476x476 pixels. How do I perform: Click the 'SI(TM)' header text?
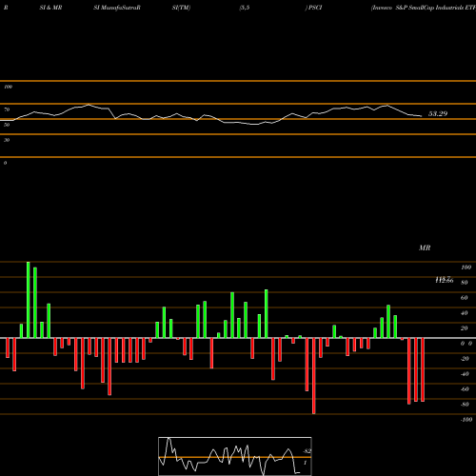181,8
